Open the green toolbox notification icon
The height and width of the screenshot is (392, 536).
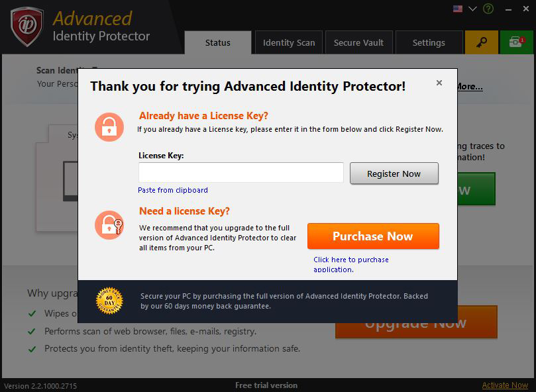(x=516, y=42)
